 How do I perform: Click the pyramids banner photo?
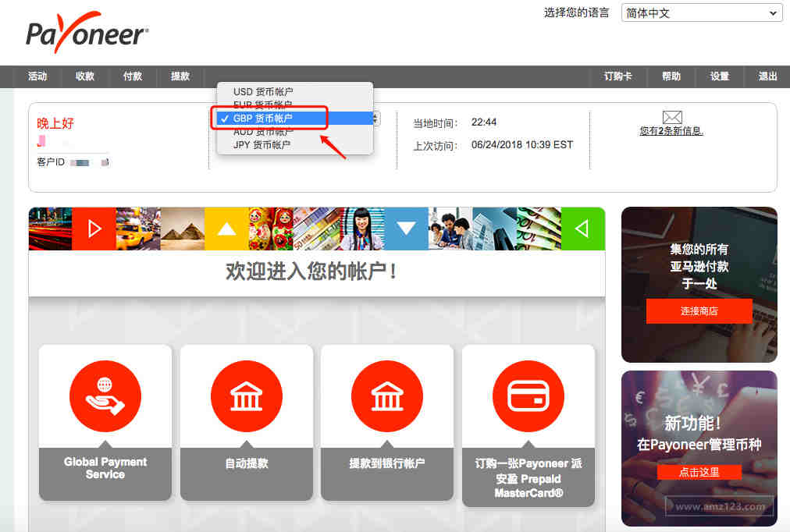[x=183, y=229]
